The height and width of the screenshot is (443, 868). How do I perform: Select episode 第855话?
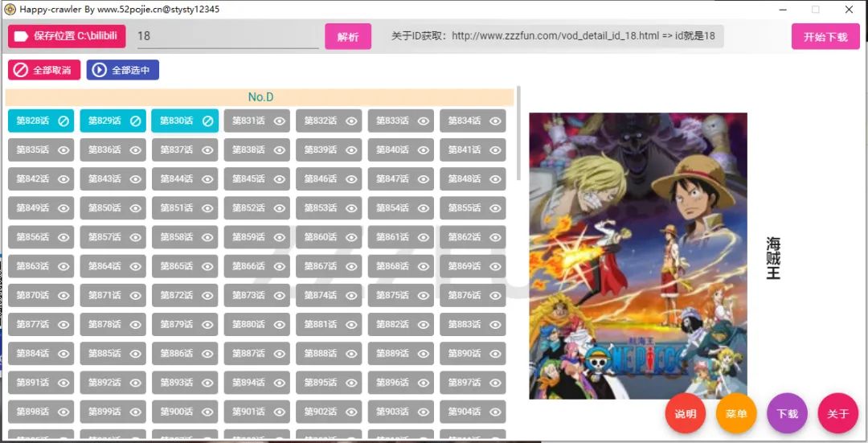pos(473,208)
